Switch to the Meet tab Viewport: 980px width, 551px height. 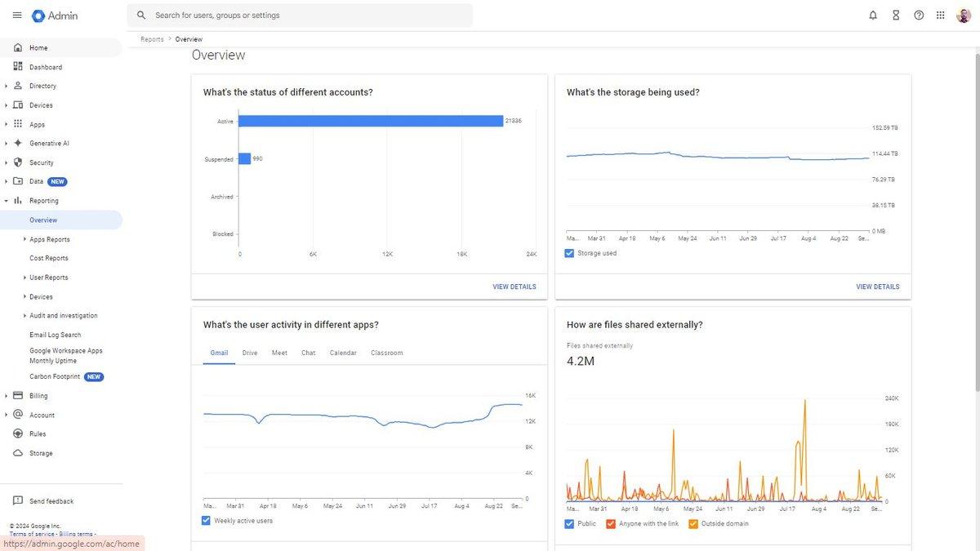tap(279, 353)
